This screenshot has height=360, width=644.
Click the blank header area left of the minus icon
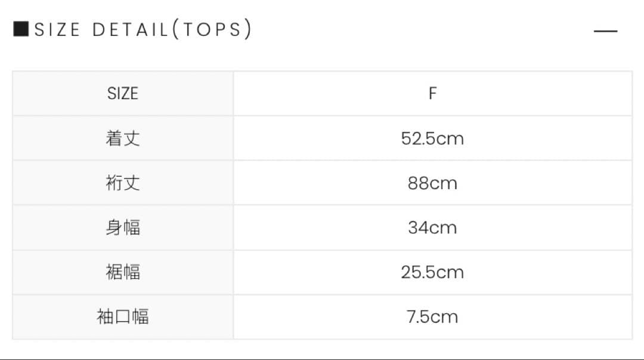click(417, 30)
